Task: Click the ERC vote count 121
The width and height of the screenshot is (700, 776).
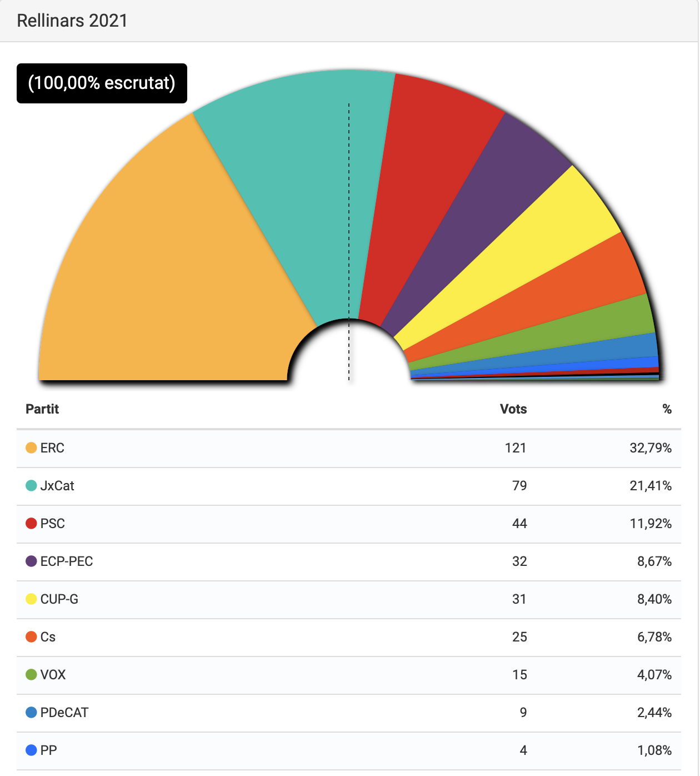Action: (515, 448)
